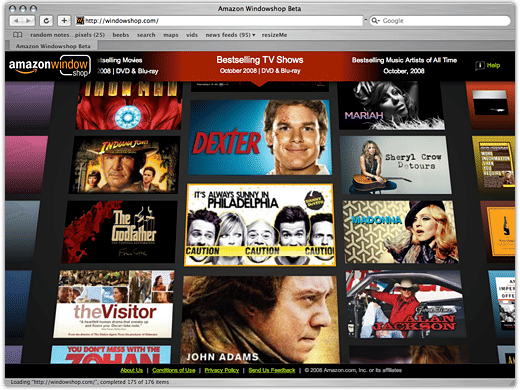
Task: Select the 'Amazon Windowshop Beta' tab
Action: tap(53, 46)
